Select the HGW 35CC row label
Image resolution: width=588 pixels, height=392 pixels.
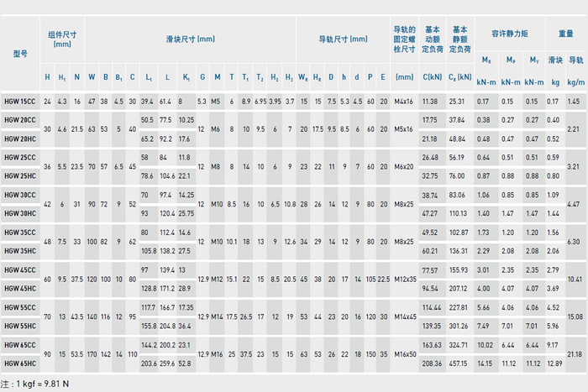click(20, 233)
